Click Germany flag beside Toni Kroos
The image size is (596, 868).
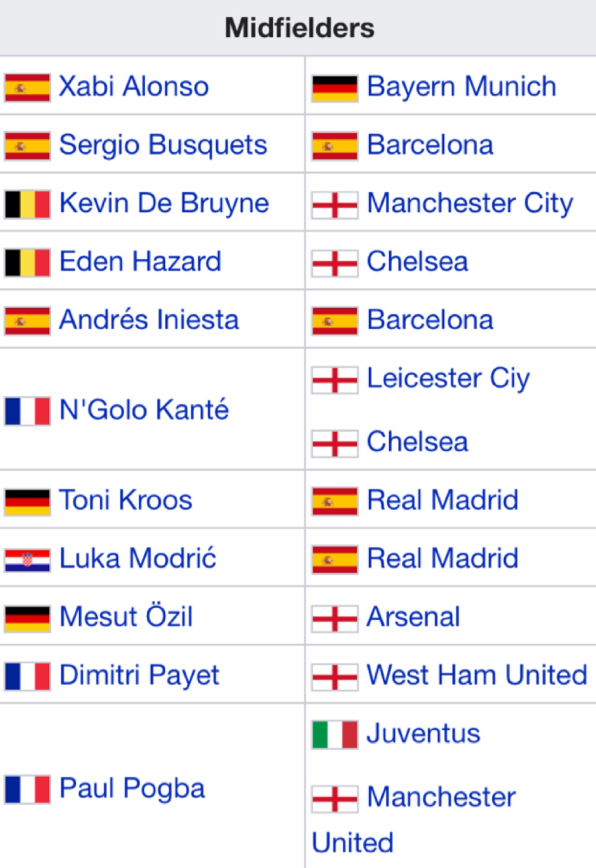pos(27,502)
